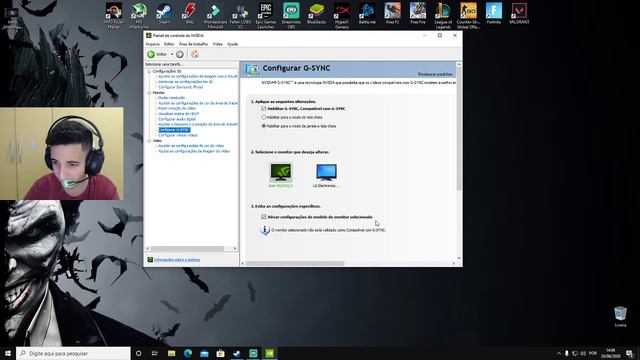640x360 pixels.
Task: Click the Windows search box
Action: [73, 353]
